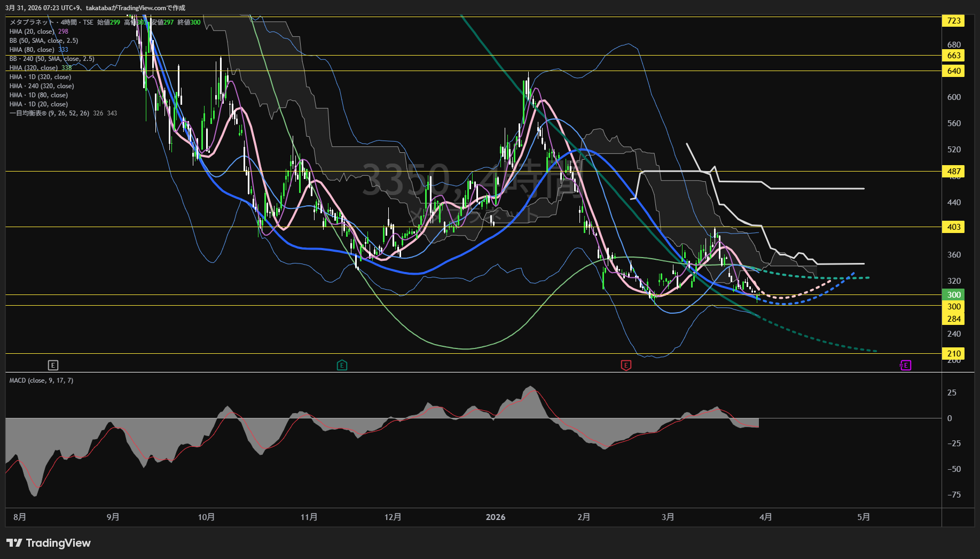
Task: Select the BB · 240 indicator legend entry
Action: 52,59
